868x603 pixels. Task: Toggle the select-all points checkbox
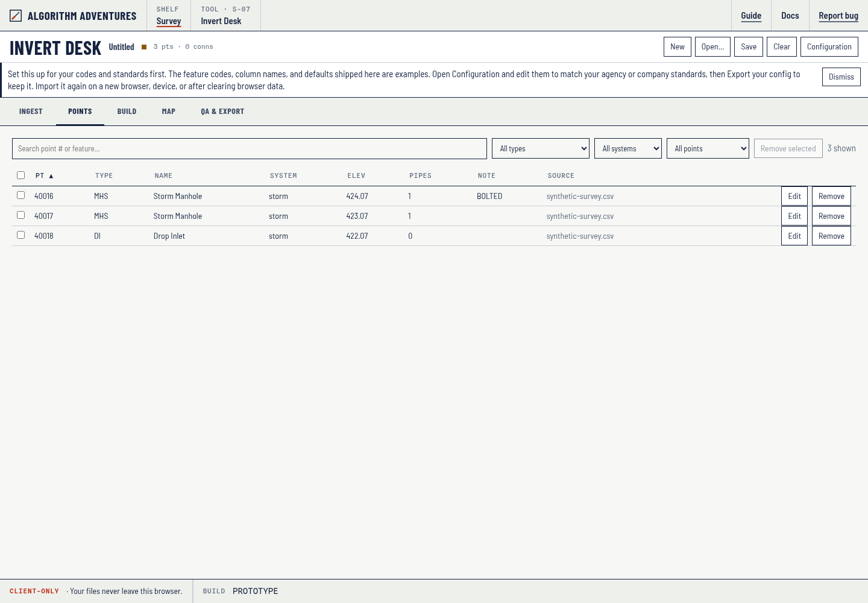coord(21,175)
